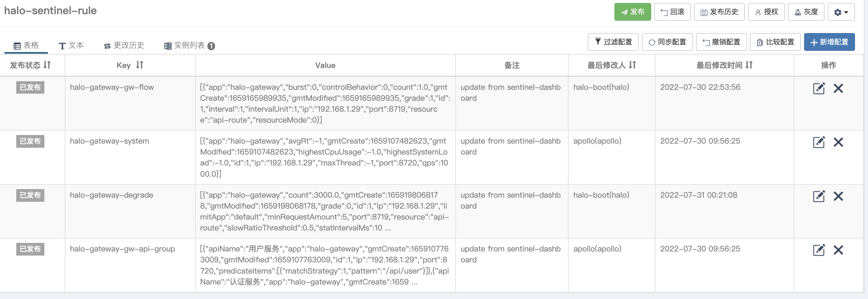868x299 pixels.
Task: Click the 备注 column header
Action: (x=512, y=65)
